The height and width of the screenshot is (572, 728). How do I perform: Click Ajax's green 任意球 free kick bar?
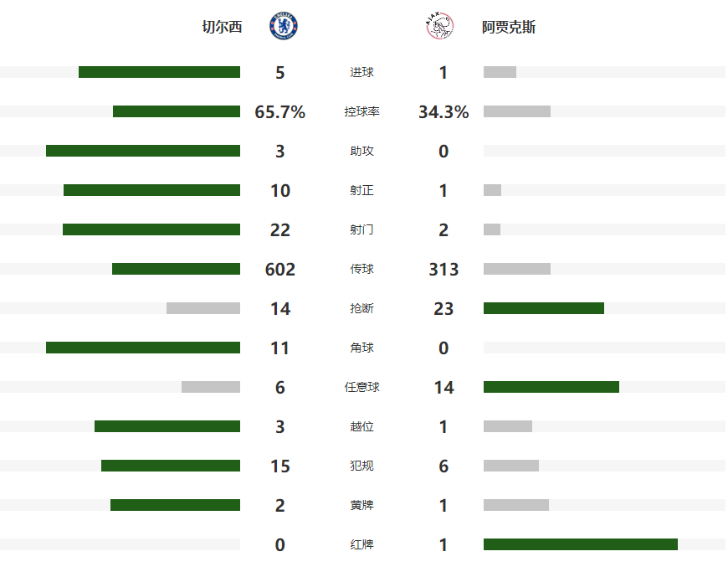tap(551, 387)
